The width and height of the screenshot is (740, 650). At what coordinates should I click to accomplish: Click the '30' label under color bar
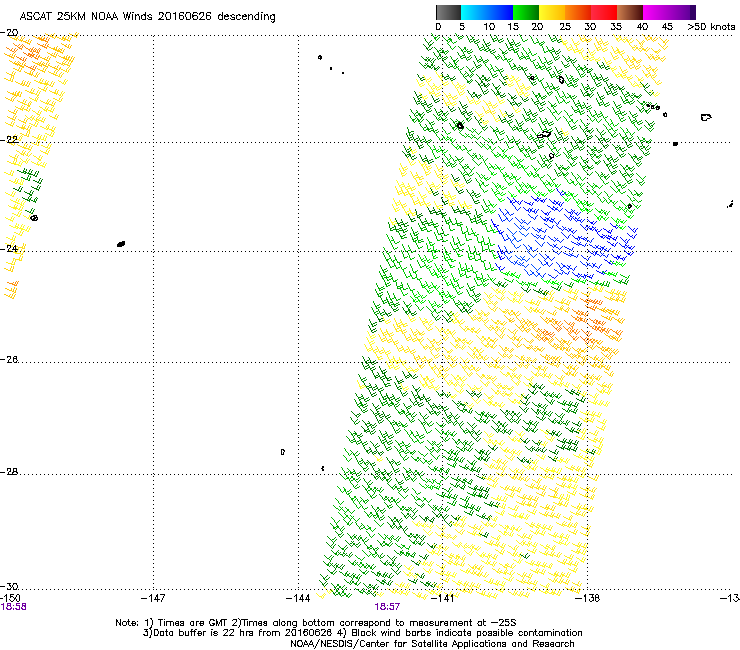590,27
